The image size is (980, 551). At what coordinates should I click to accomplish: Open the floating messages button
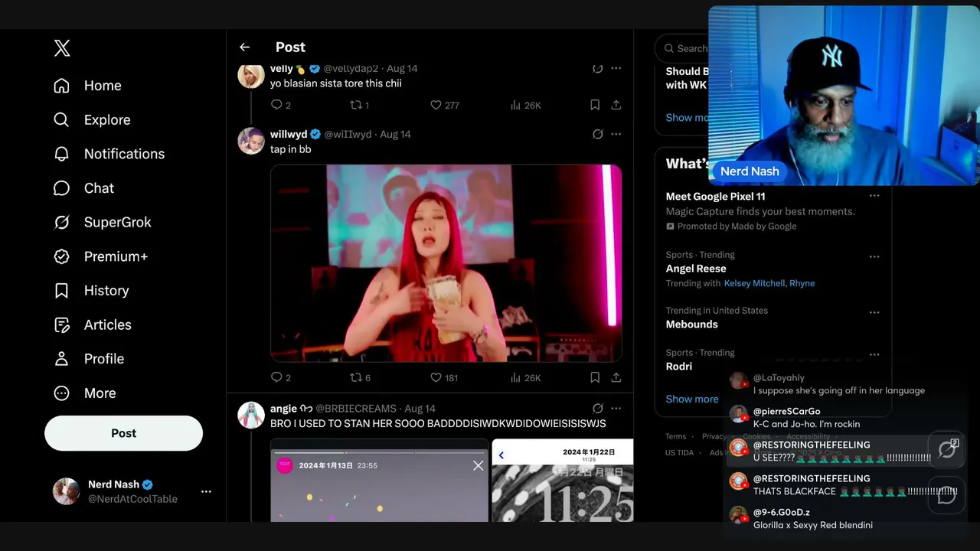click(x=947, y=495)
